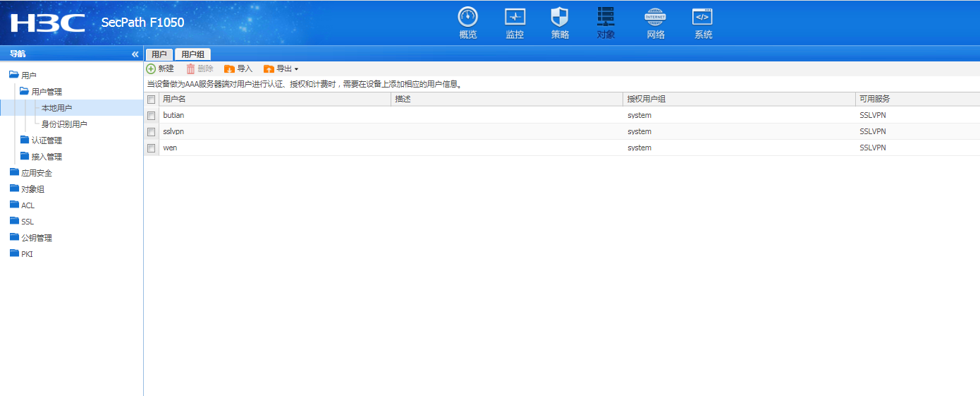This screenshot has width=980, height=396.
Task: Sort by the 可用服务 column header
Action: click(918, 99)
